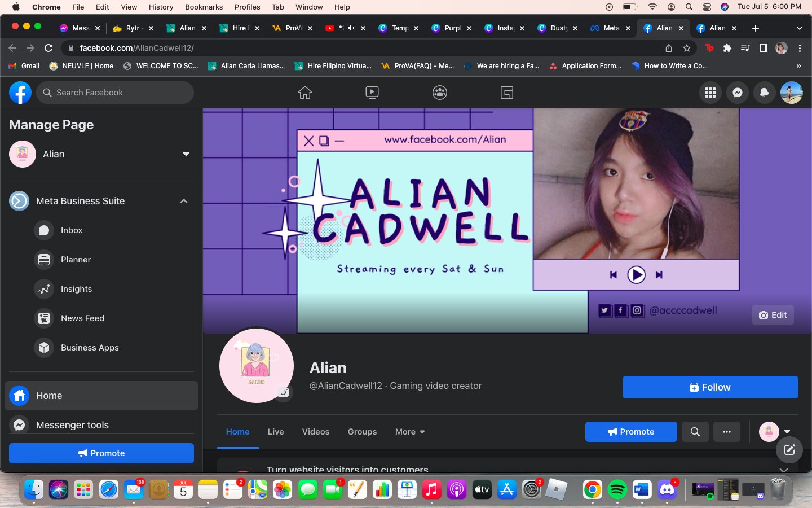Open a new Chrome tab
812x508 pixels.
point(756,28)
